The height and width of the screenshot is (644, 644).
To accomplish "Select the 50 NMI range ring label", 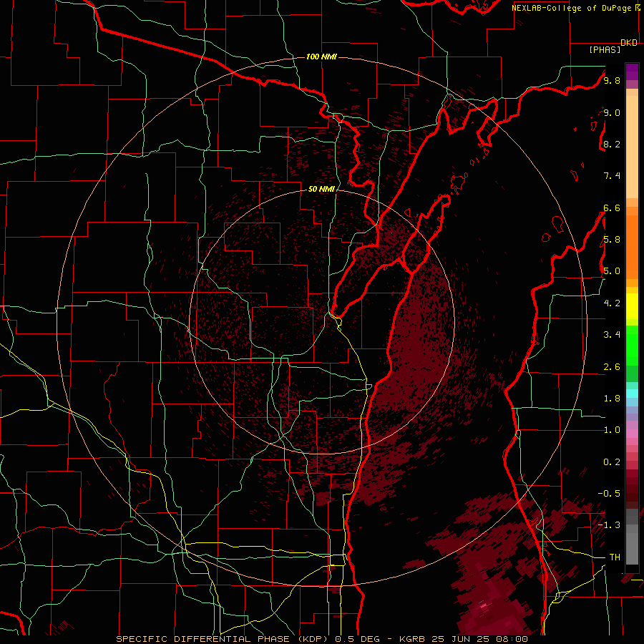I will click(x=321, y=189).
